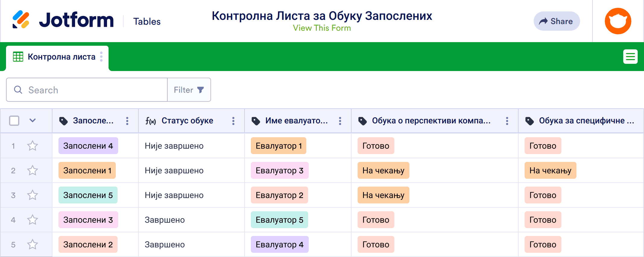Click row number 3

coord(13,195)
